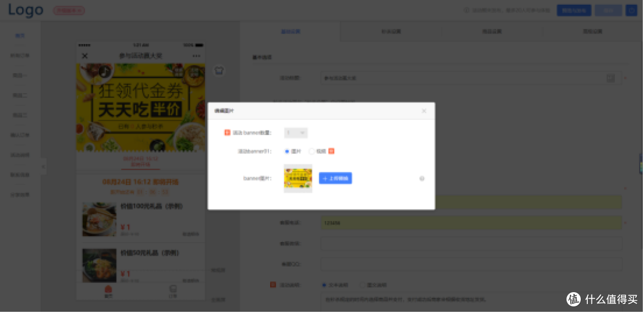Click the shirt skin icon beside phone preview
644x313 pixels.
[219, 71]
